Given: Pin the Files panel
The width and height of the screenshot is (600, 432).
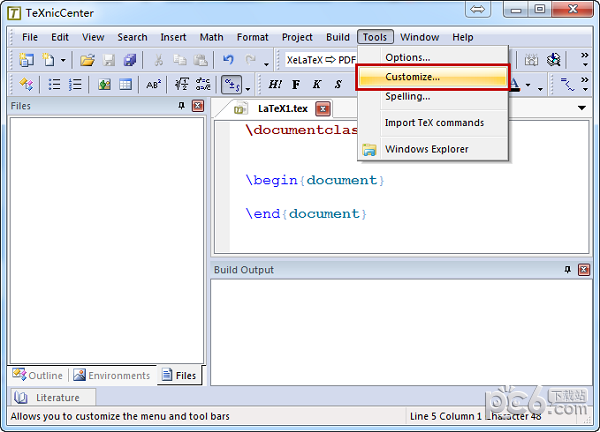Looking at the screenshot, I should pyautogui.click(x=181, y=106).
